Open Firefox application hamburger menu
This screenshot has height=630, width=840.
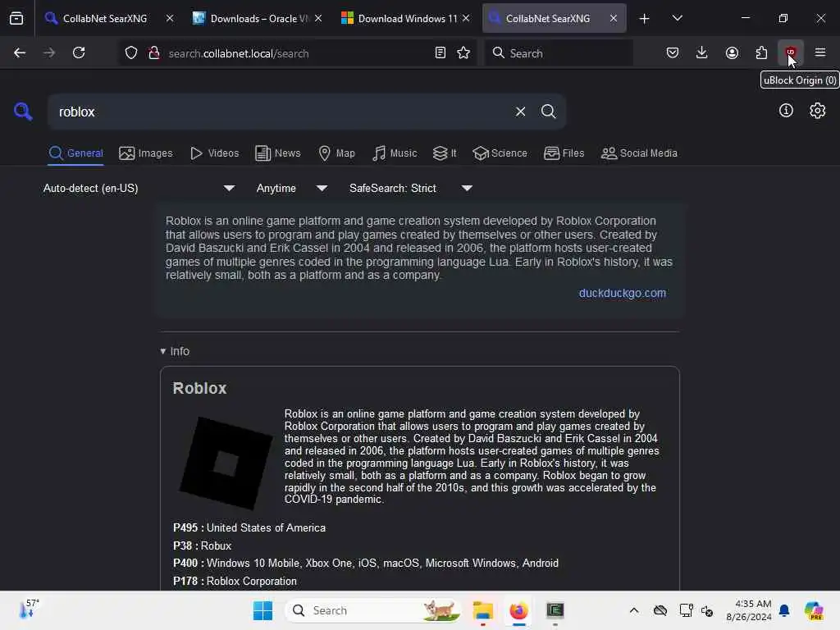tap(820, 52)
